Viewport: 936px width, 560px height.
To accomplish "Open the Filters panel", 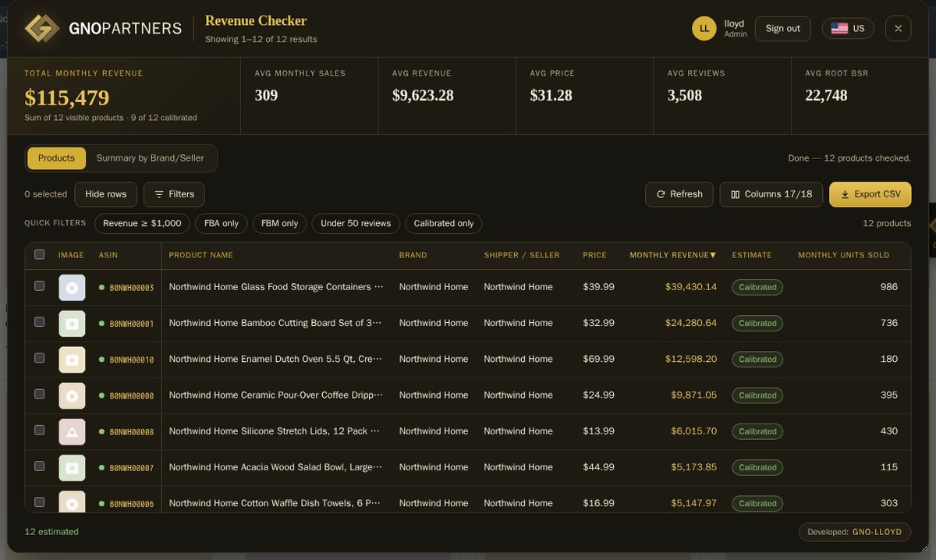I will pos(174,194).
